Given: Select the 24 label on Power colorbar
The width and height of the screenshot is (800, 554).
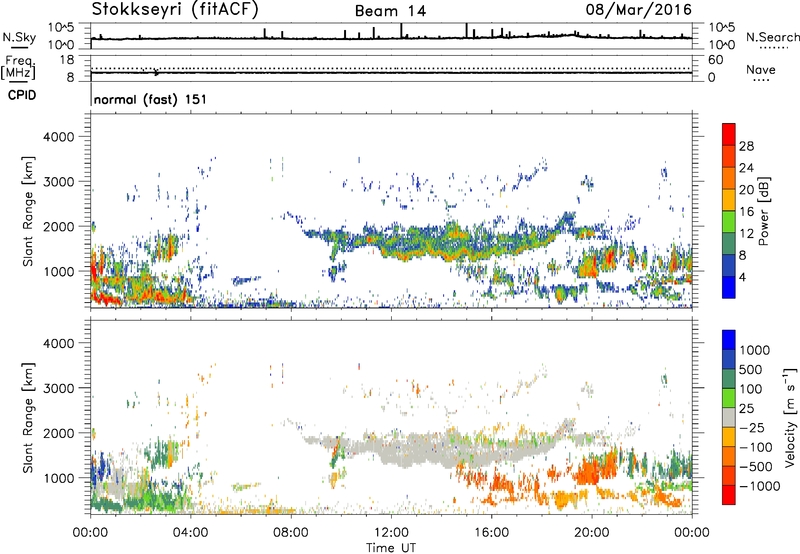Looking at the screenshot, I should point(746,168).
